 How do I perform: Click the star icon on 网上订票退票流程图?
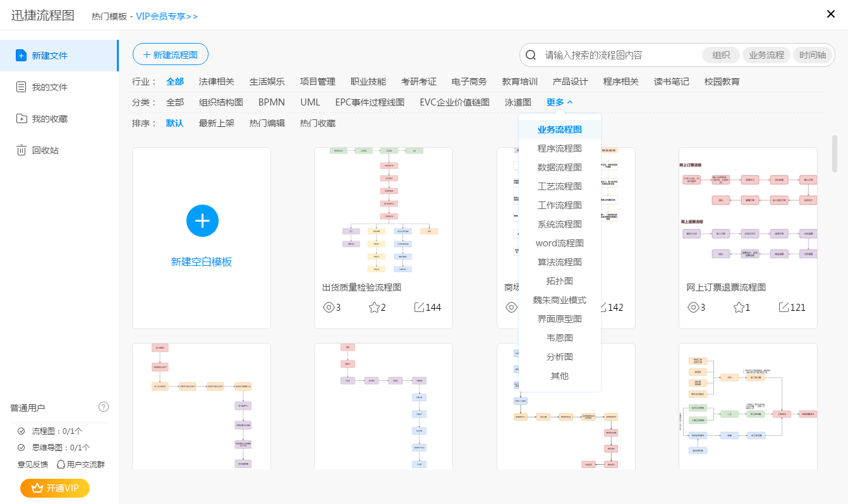tap(739, 308)
